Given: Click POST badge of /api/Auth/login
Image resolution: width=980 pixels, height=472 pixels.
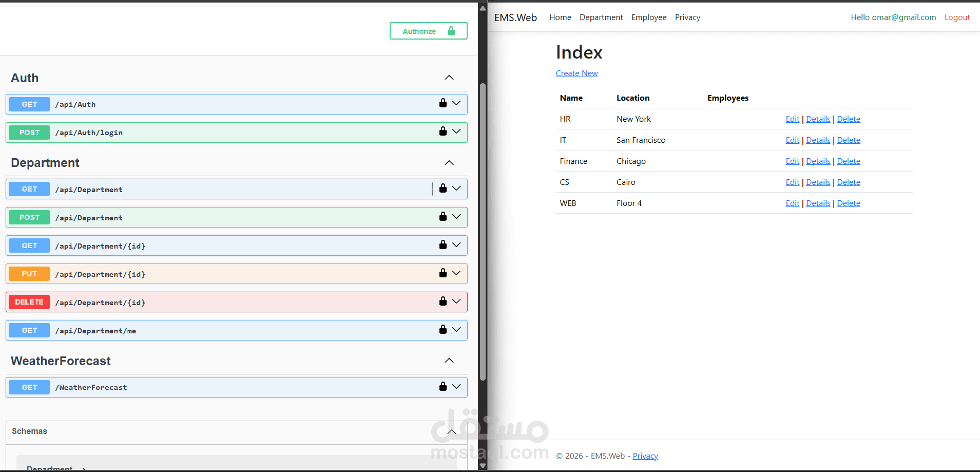Looking at the screenshot, I should click(x=29, y=133).
